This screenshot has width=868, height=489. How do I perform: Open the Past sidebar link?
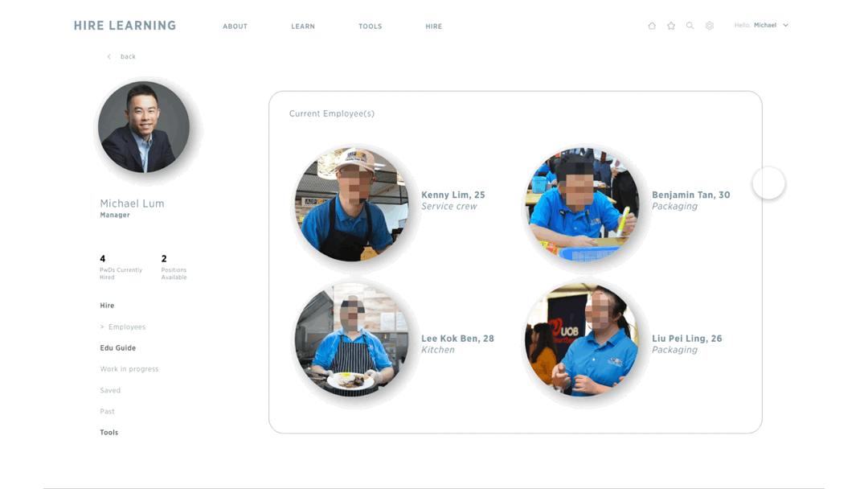(108, 412)
